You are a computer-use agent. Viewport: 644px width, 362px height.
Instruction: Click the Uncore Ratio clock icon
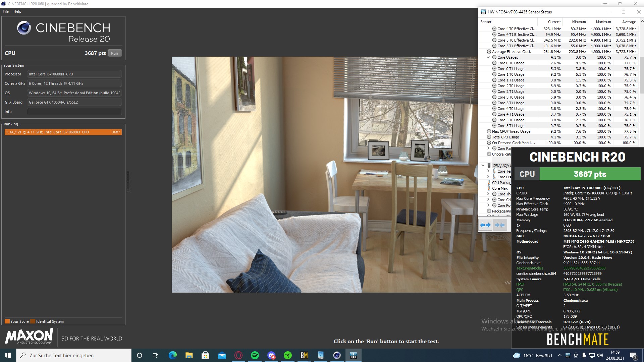(489, 154)
